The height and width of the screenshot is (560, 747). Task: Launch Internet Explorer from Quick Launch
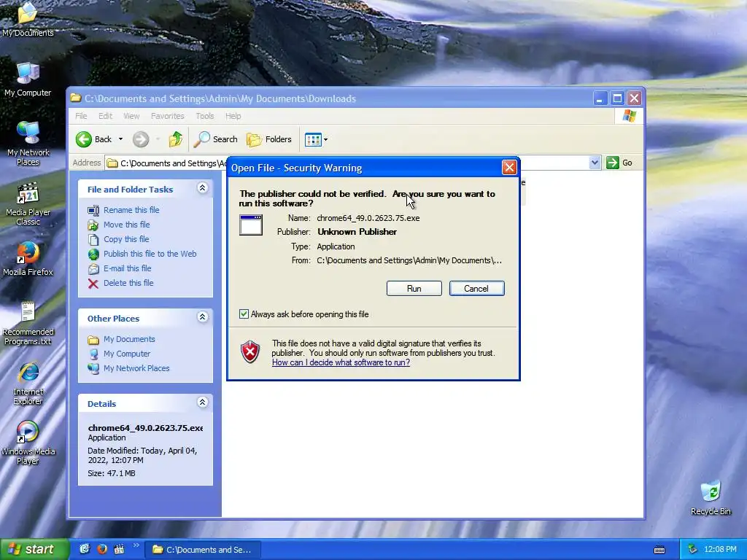coord(85,550)
